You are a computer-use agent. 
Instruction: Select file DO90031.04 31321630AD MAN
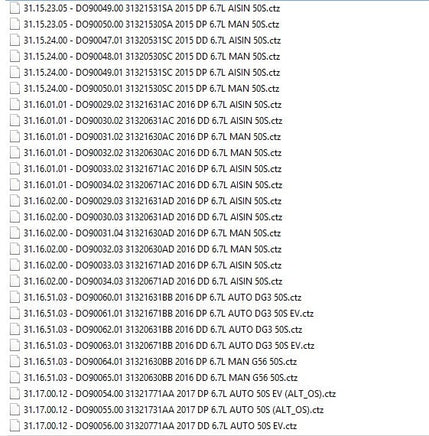152,233
